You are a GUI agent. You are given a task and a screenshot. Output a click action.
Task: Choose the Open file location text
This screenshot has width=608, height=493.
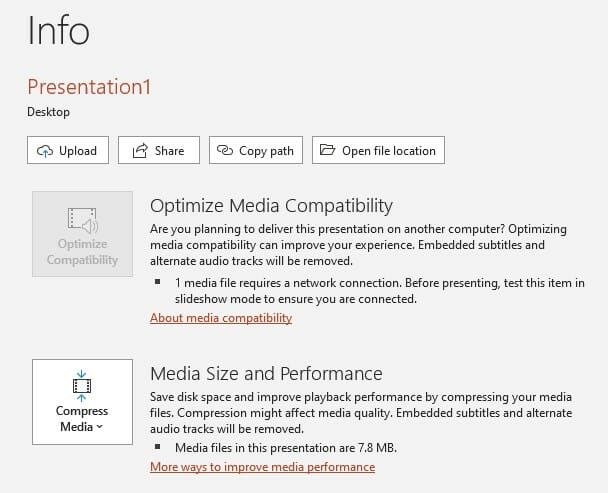[x=389, y=151]
